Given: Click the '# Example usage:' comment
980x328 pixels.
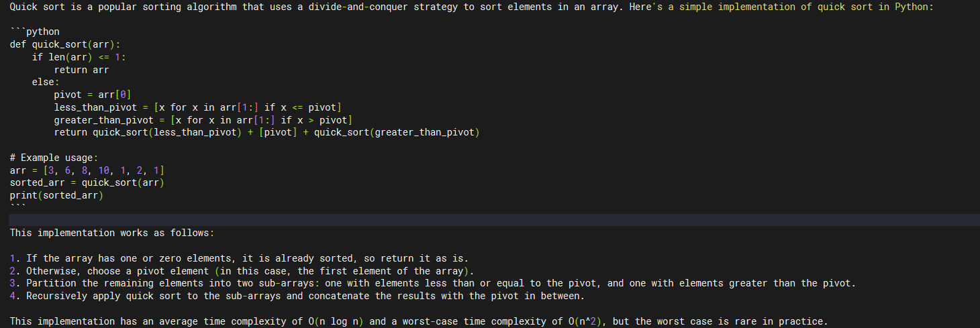Looking at the screenshot, I should (54, 158).
